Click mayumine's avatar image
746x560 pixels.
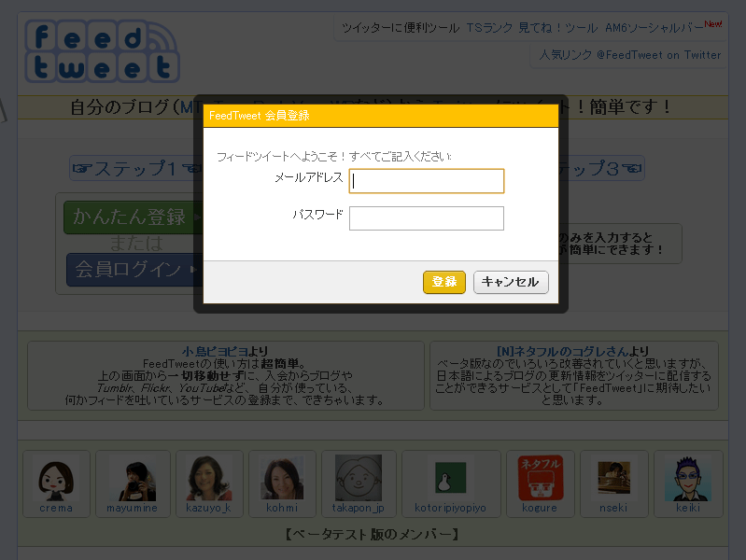133,479
